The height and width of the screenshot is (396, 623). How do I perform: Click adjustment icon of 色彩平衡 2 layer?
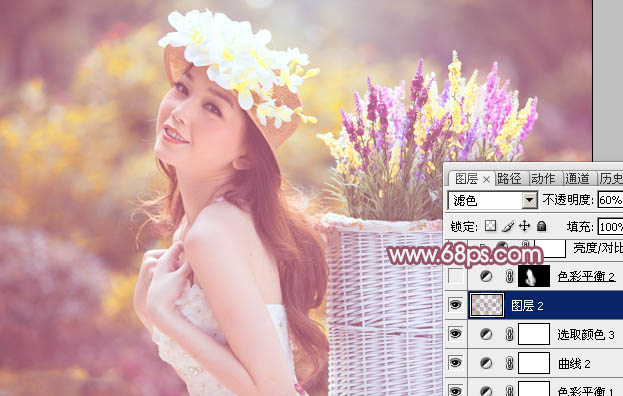coord(486,276)
